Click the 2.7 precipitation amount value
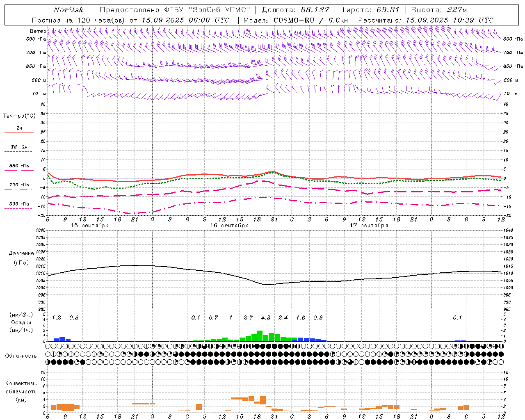The height and width of the screenshot is (420, 525). (248, 318)
